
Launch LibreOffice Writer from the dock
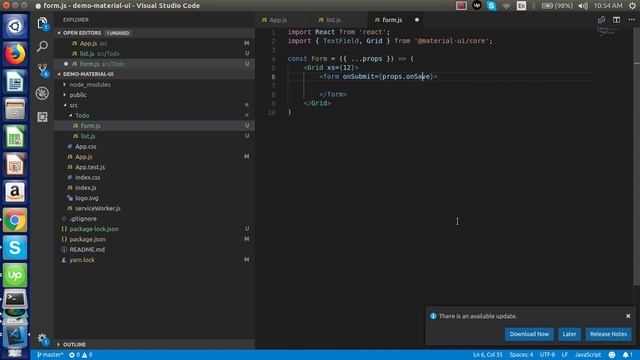[x=15, y=82]
